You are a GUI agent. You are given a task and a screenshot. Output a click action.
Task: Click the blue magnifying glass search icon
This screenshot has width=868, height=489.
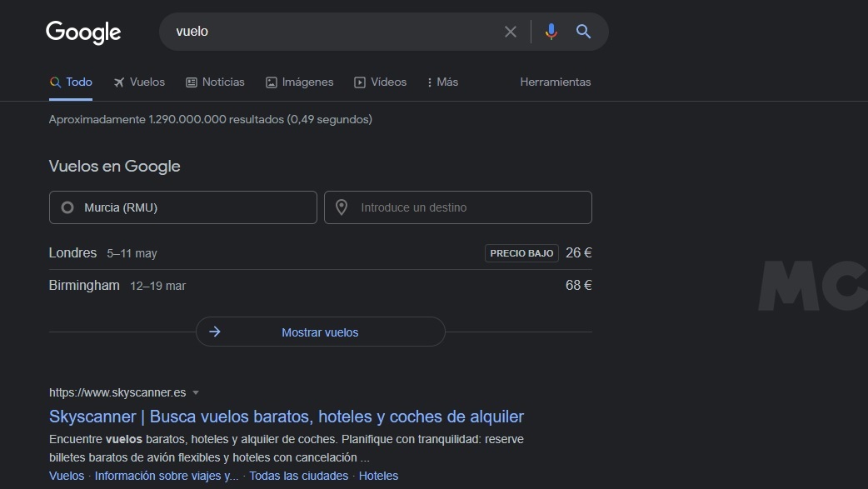coord(583,32)
